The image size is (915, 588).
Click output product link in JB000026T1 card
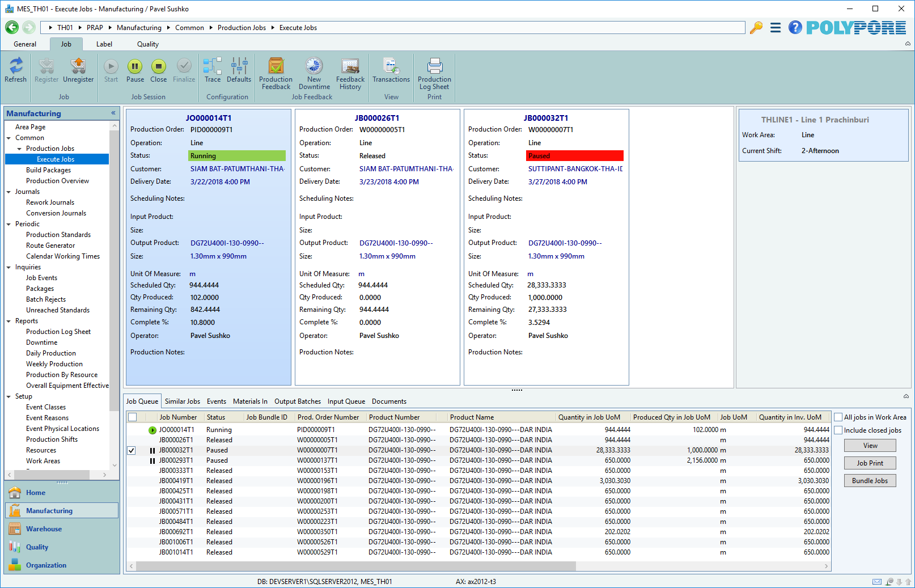[396, 243]
